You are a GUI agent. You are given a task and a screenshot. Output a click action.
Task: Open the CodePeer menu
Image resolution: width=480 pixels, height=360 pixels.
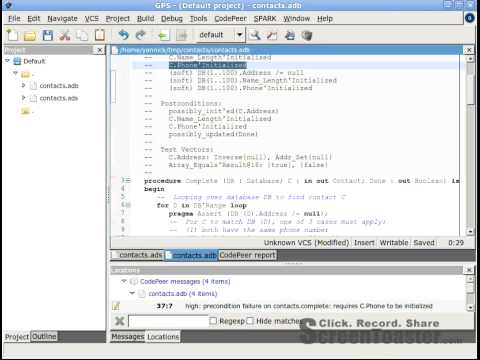pyautogui.click(x=230, y=19)
